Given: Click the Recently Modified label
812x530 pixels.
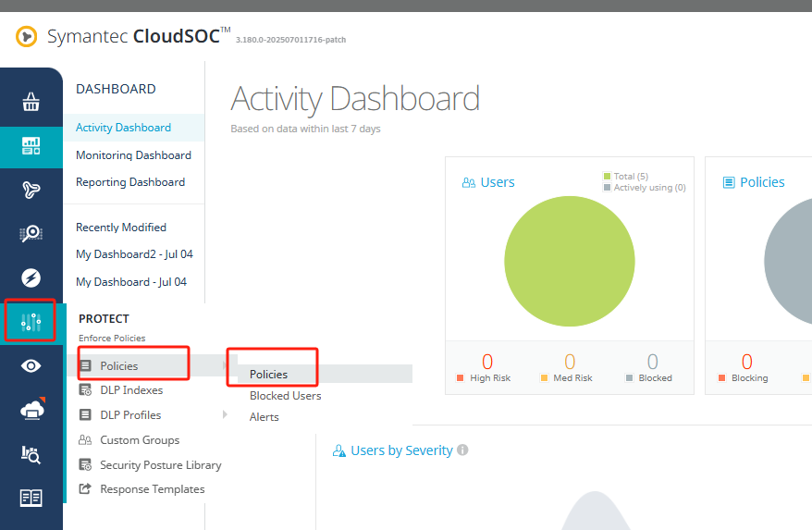Looking at the screenshot, I should coord(121,227).
